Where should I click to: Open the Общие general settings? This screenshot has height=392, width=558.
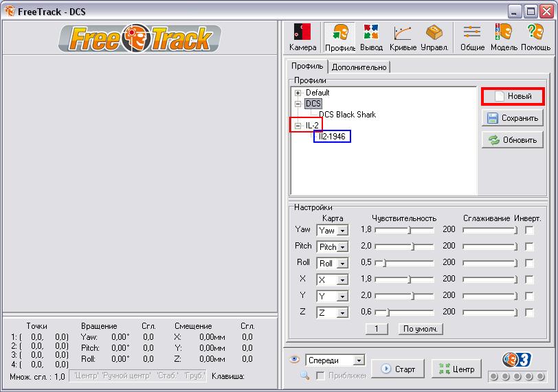click(x=472, y=38)
